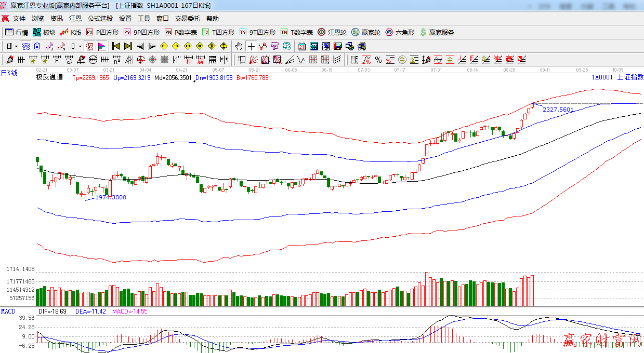Open the 交易委托 menu
The height and width of the screenshot is (353, 644).
click(187, 18)
